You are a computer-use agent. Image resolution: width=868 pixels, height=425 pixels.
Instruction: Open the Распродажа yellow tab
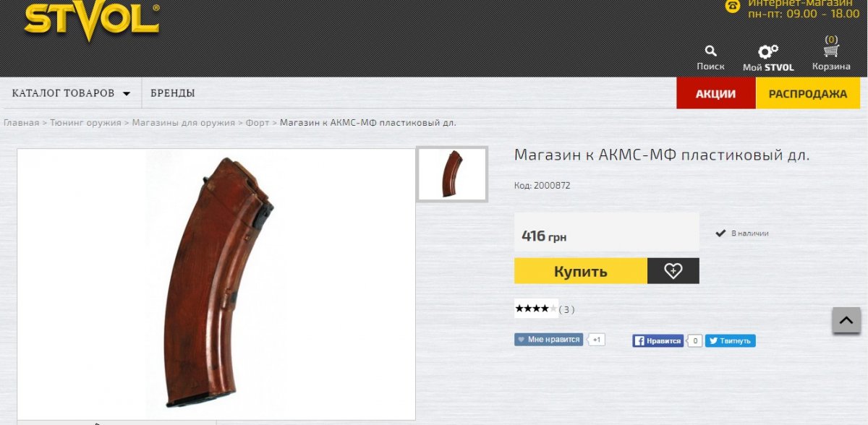808,93
